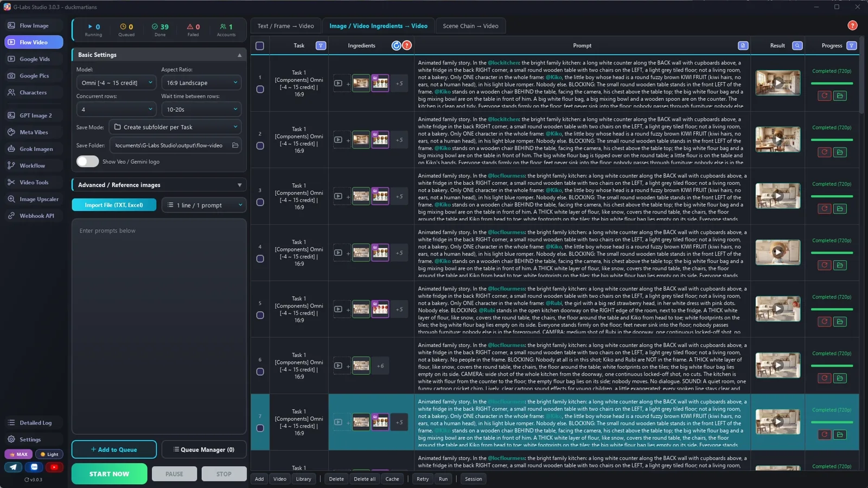Check the checkbox for task row 3
This screenshot has width=868, height=488.
pos(260,202)
